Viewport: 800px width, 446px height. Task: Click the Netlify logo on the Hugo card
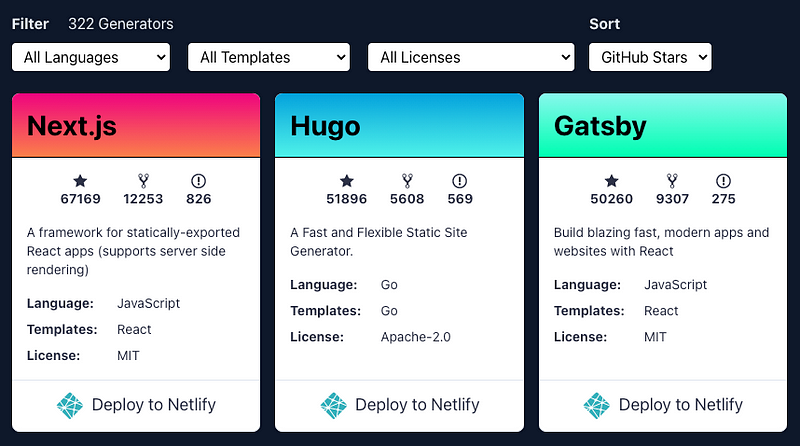[x=334, y=406]
